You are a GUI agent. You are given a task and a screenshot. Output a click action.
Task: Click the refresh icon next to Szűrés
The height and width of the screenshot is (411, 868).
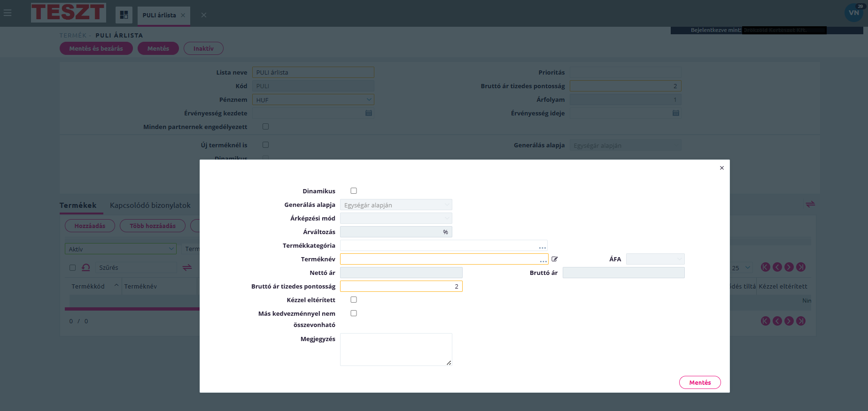click(x=86, y=267)
